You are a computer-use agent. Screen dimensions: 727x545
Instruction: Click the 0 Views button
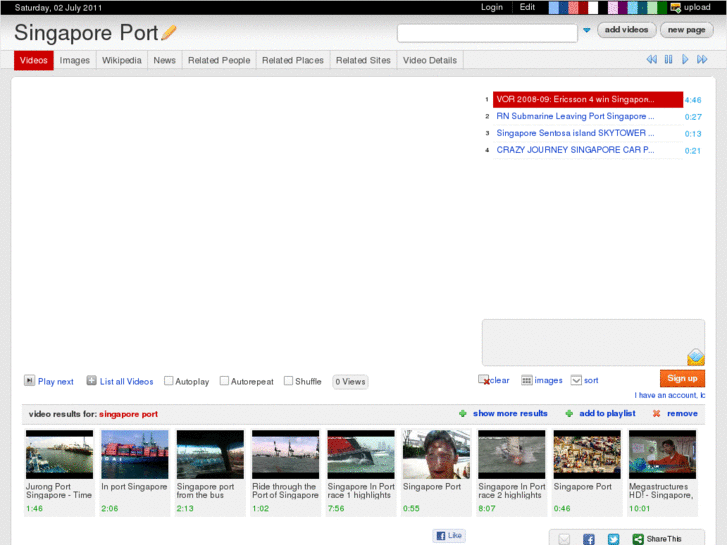pyautogui.click(x=350, y=382)
